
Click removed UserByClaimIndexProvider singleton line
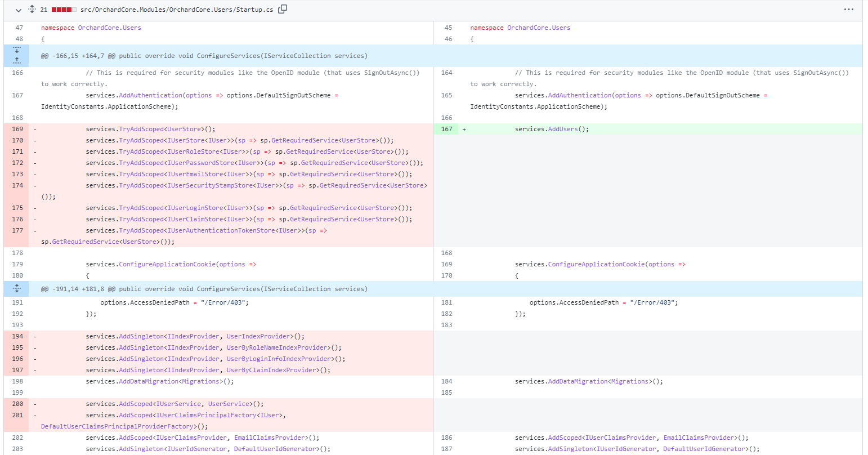click(208, 370)
